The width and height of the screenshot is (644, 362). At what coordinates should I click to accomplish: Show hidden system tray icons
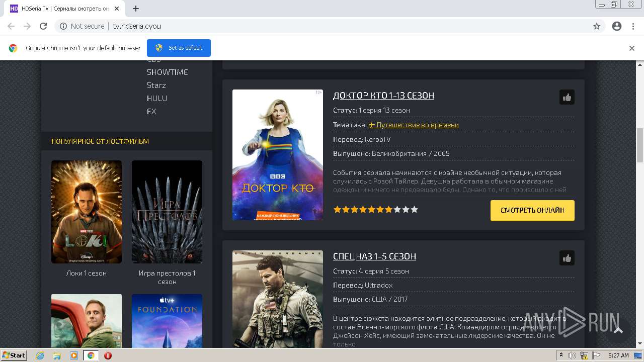[x=561, y=355]
